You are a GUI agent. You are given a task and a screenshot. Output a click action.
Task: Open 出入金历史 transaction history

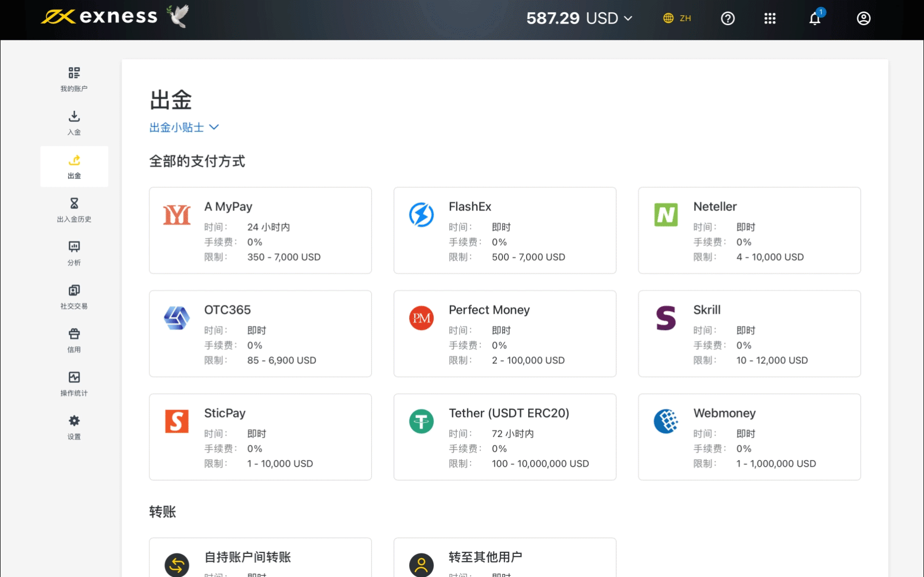(x=74, y=210)
